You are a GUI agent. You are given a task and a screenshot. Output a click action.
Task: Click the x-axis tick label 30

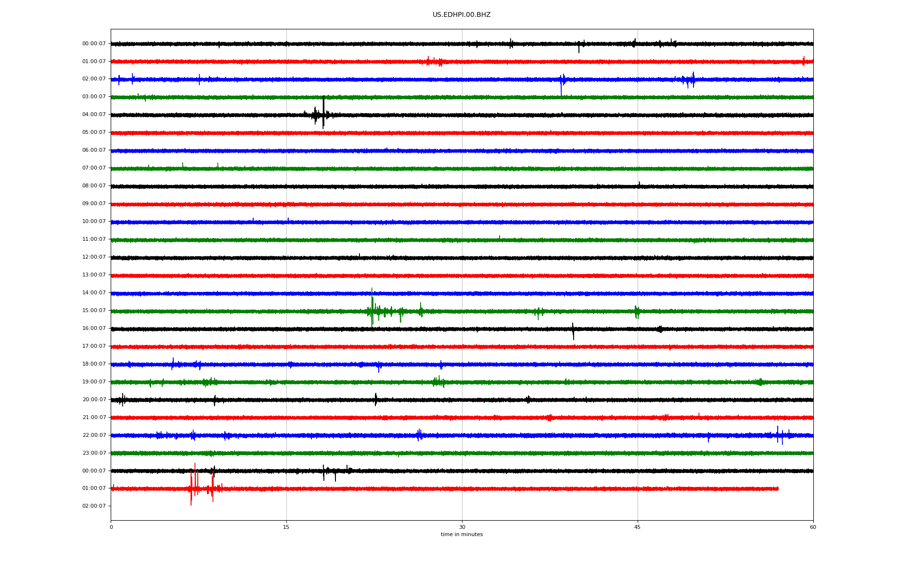point(462,527)
